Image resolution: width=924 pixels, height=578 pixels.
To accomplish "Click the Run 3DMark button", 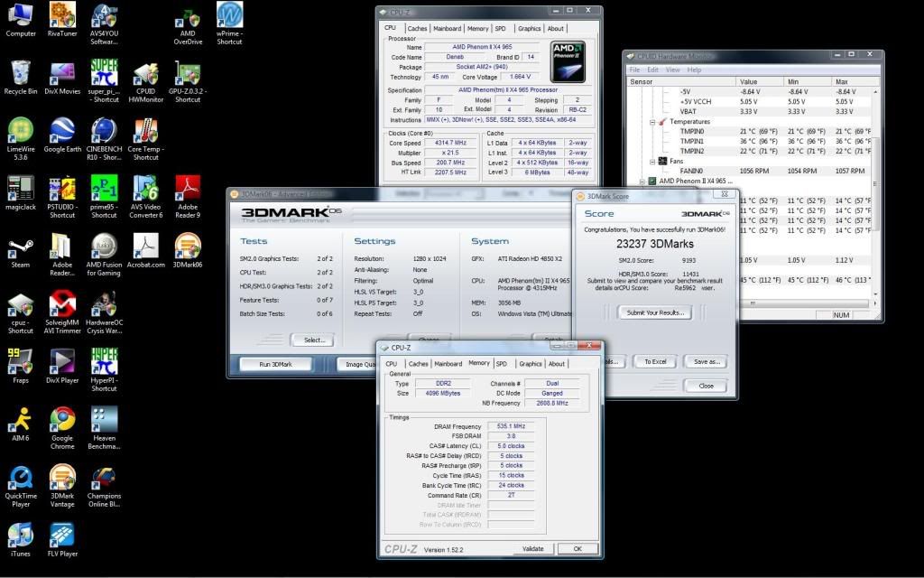I will coord(275,364).
